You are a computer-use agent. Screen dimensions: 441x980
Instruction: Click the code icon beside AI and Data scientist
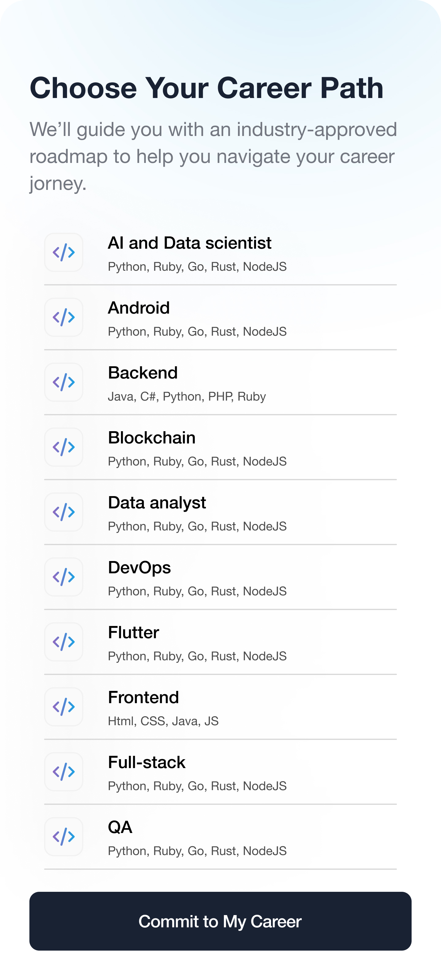pyautogui.click(x=63, y=252)
